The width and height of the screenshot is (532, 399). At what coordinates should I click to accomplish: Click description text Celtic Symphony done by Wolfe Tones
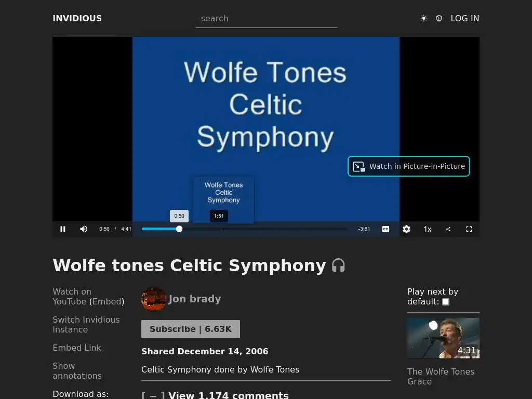(220, 369)
